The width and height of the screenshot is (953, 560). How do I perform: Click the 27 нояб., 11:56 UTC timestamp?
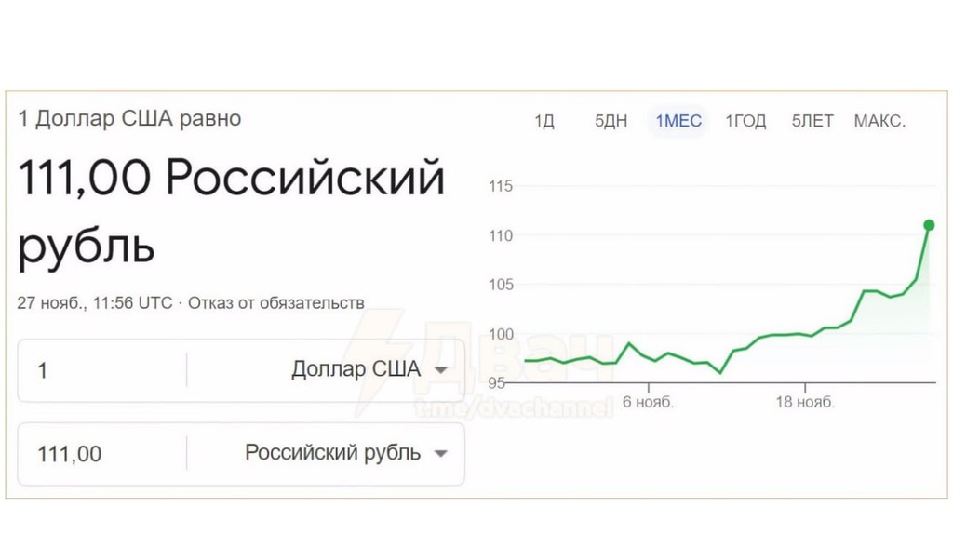(x=95, y=302)
